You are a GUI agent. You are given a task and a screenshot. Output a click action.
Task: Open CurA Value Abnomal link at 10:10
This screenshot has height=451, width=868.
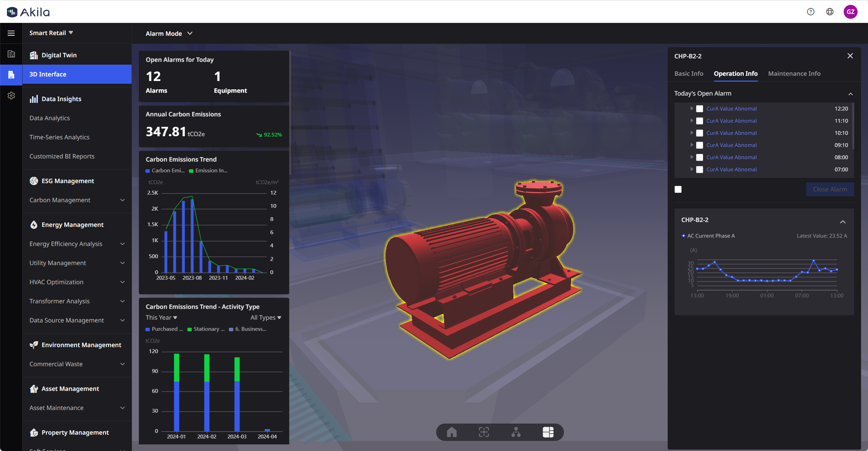732,133
